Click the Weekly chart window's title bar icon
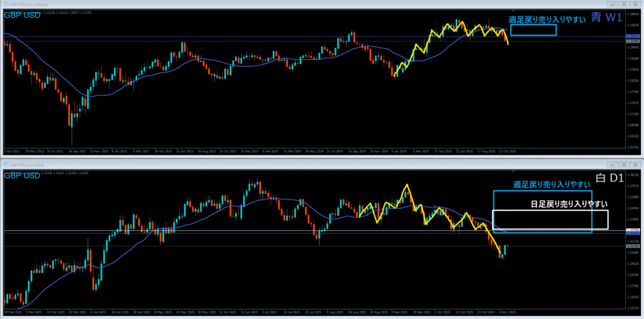The height and width of the screenshot is (319, 644). coord(4,3)
